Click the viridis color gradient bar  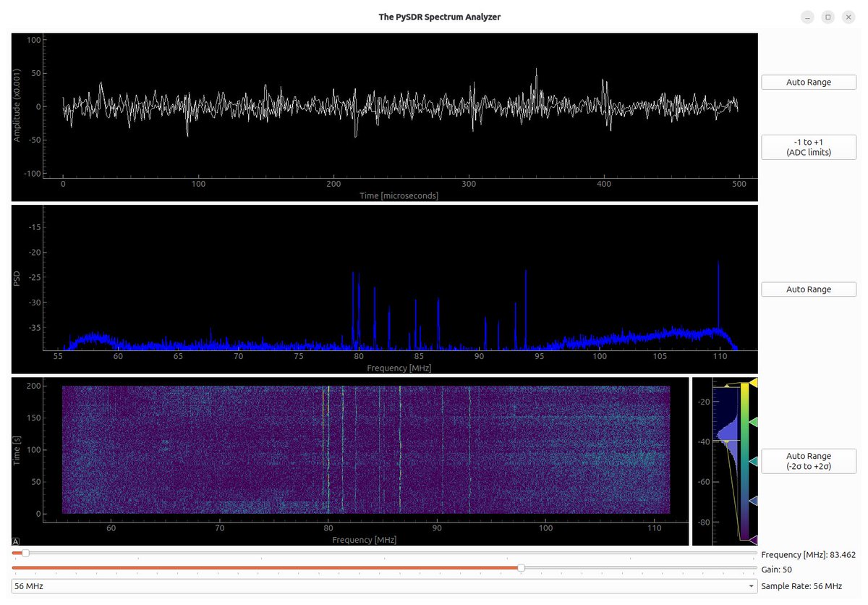pos(744,461)
